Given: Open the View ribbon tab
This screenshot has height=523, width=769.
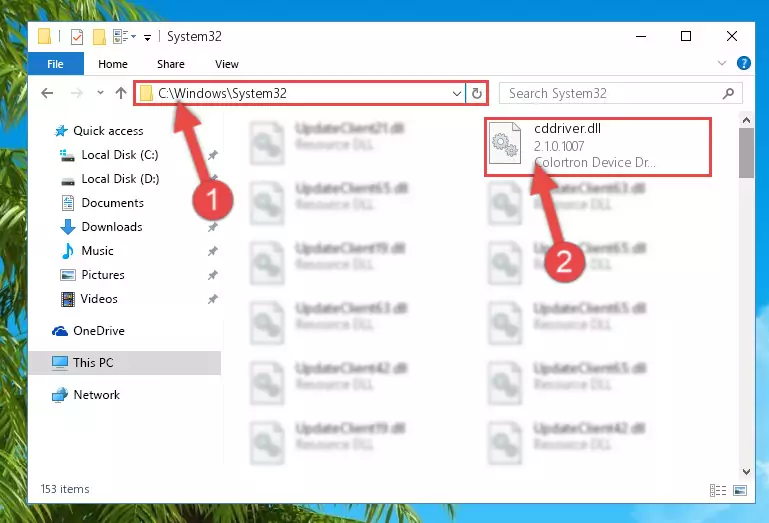Looking at the screenshot, I should [x=227, y=64].
